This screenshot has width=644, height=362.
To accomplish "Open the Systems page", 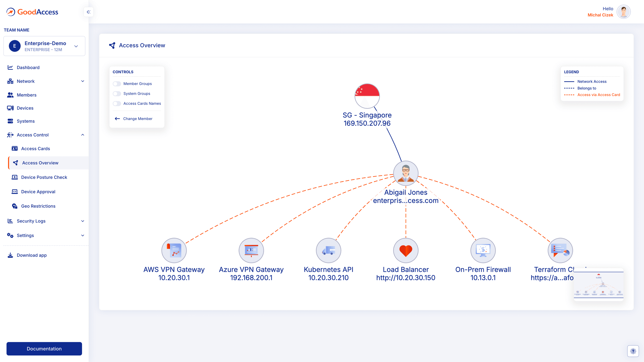I will coord(25,121).
